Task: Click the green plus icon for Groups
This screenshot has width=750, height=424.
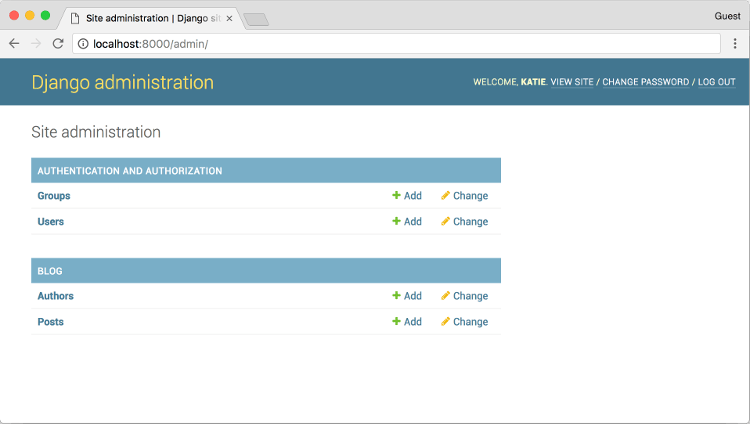Action: [396, 196]
